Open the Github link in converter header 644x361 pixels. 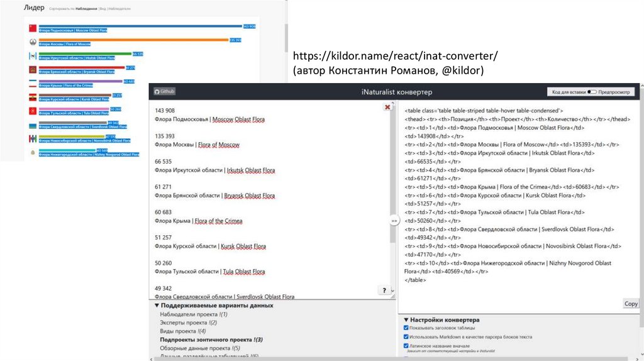[164, 92]
